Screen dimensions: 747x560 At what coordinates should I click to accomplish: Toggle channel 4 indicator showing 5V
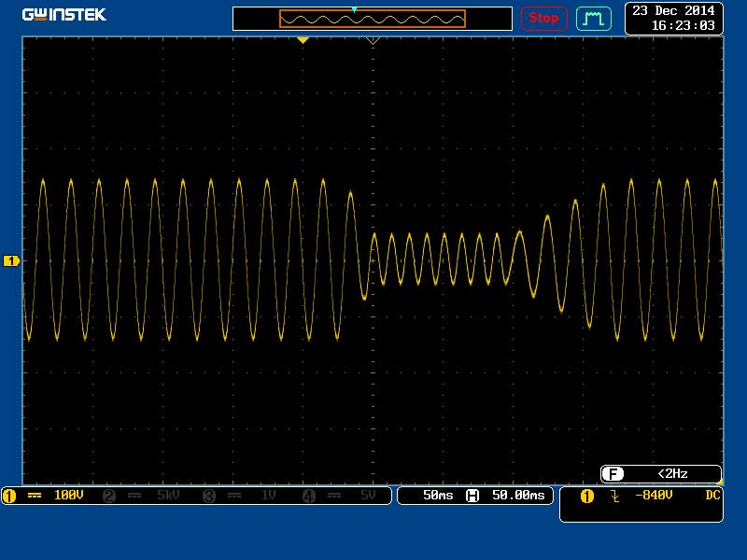point(341,496)
